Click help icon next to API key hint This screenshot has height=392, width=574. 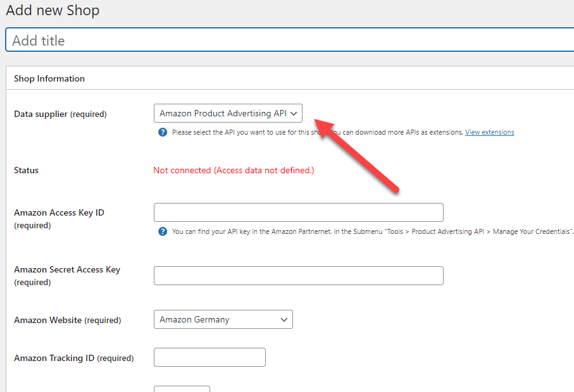(163, 231)
